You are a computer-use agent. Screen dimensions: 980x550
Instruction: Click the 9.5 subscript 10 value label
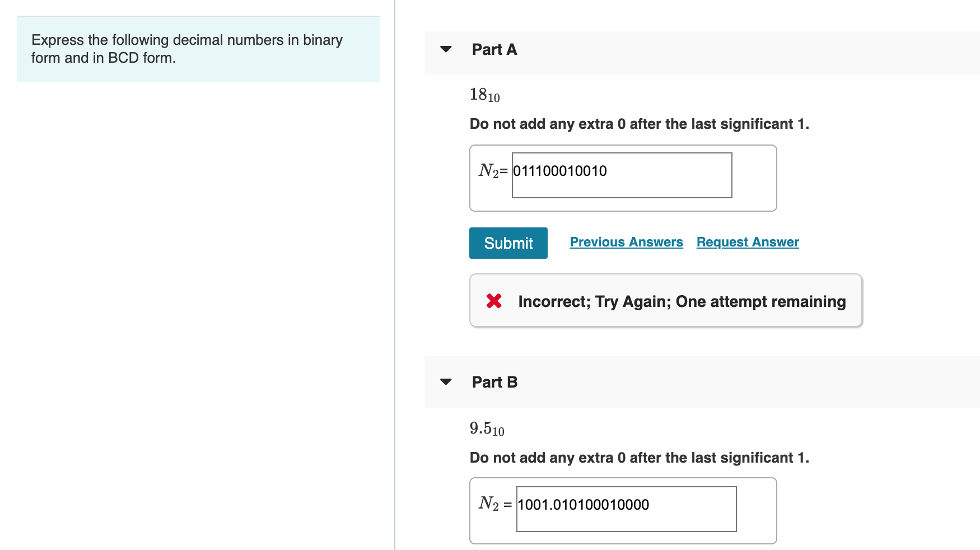pyautogui.click(x=485, y=428)
